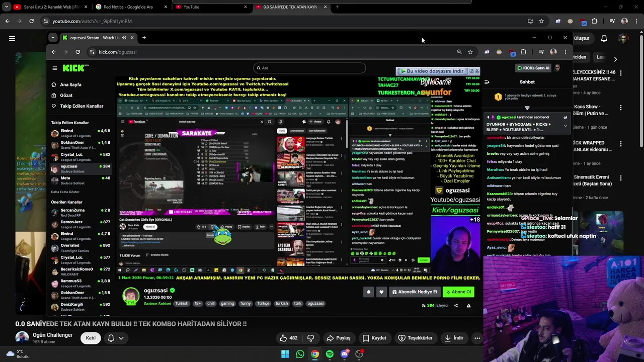The height and width of the screenshot is (362, 644).
Task: Click Paylaş share button
Action: click(338, 338)
